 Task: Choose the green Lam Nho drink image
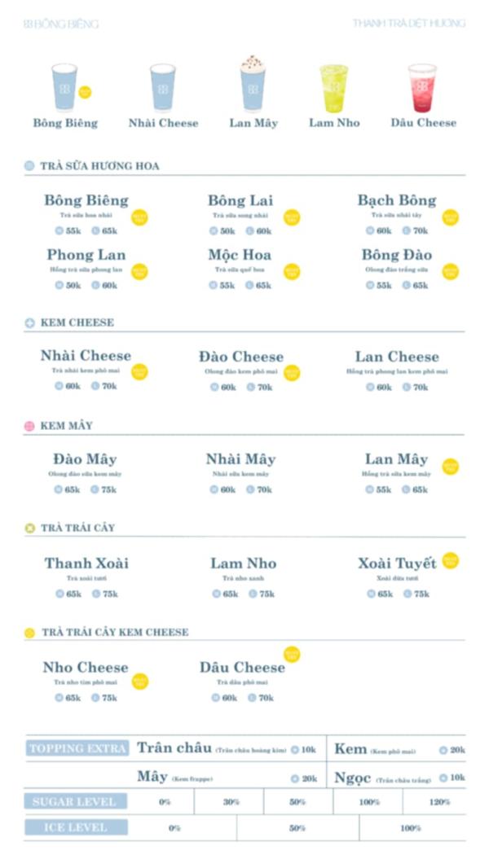pos(333,88)
